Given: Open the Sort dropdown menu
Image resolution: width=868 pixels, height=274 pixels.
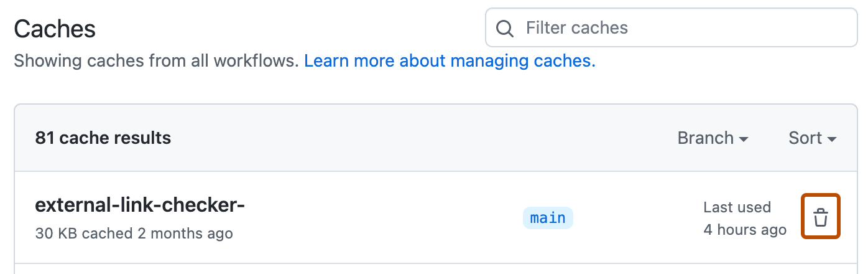Looking at the screenshot, I should 812,138.
